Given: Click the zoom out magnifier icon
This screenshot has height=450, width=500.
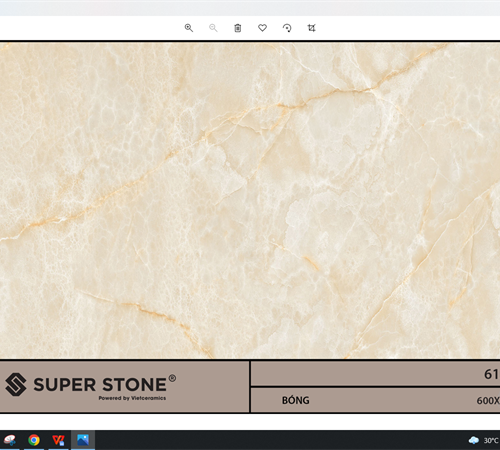Looking at the screenshot, I should pos(213,28).
